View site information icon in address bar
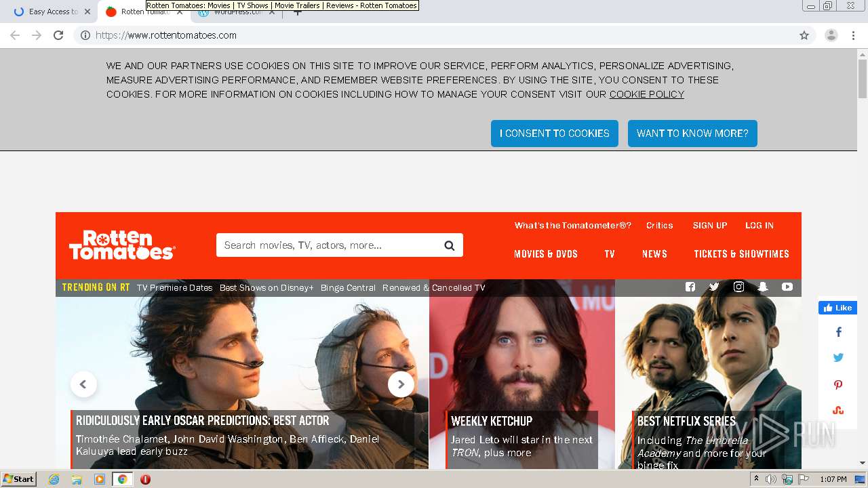This screenshot has width=868, height=488. click(85, 35)
